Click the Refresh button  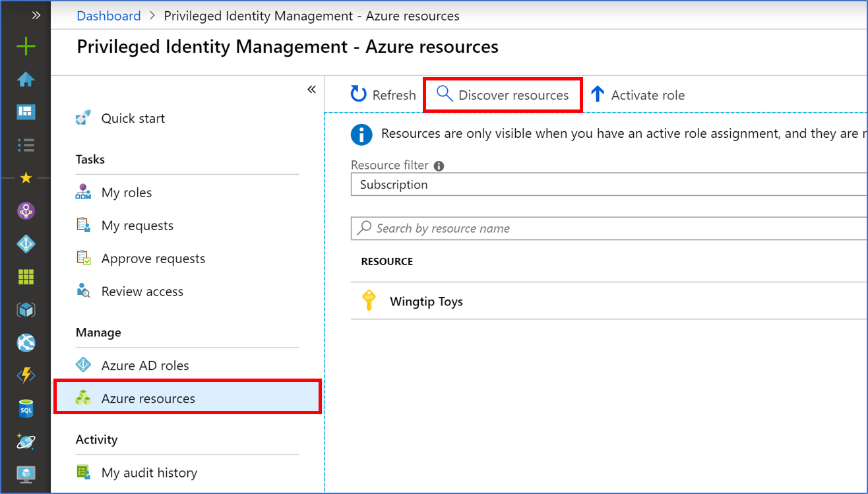[383, 95]
